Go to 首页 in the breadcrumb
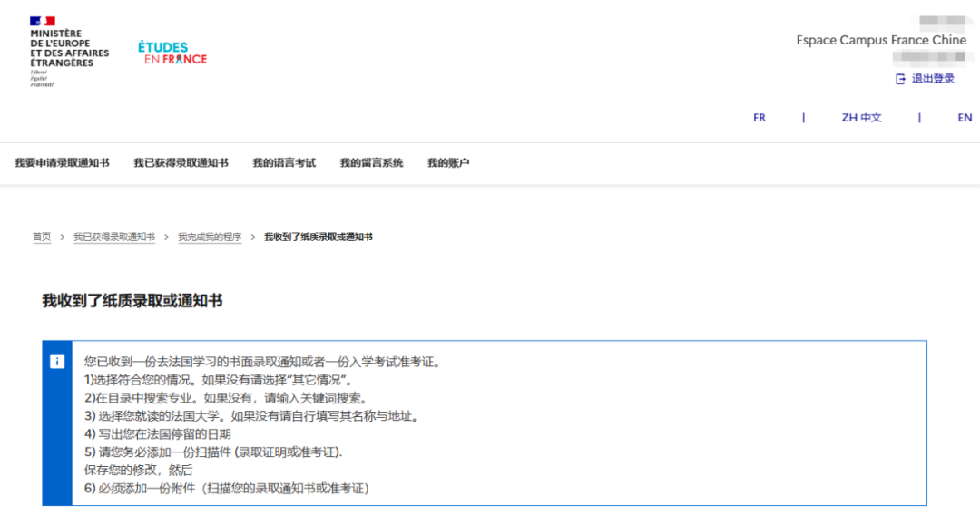The height and width of the screenshot is (515, 980). [x=42, y=238]
